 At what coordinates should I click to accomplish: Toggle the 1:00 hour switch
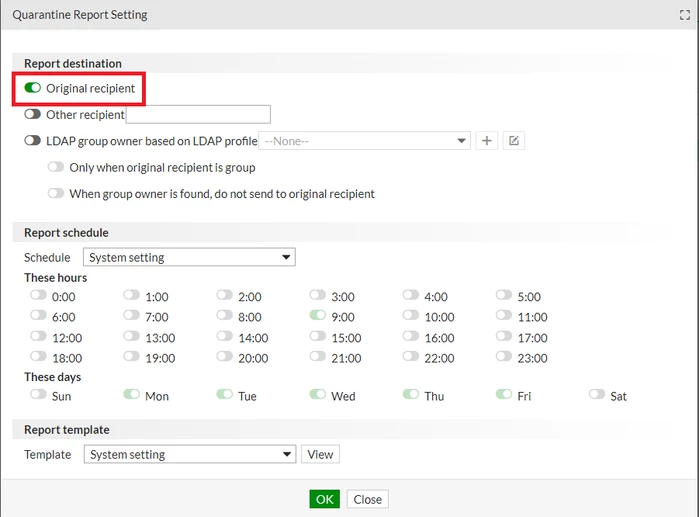tap(132, 295)
